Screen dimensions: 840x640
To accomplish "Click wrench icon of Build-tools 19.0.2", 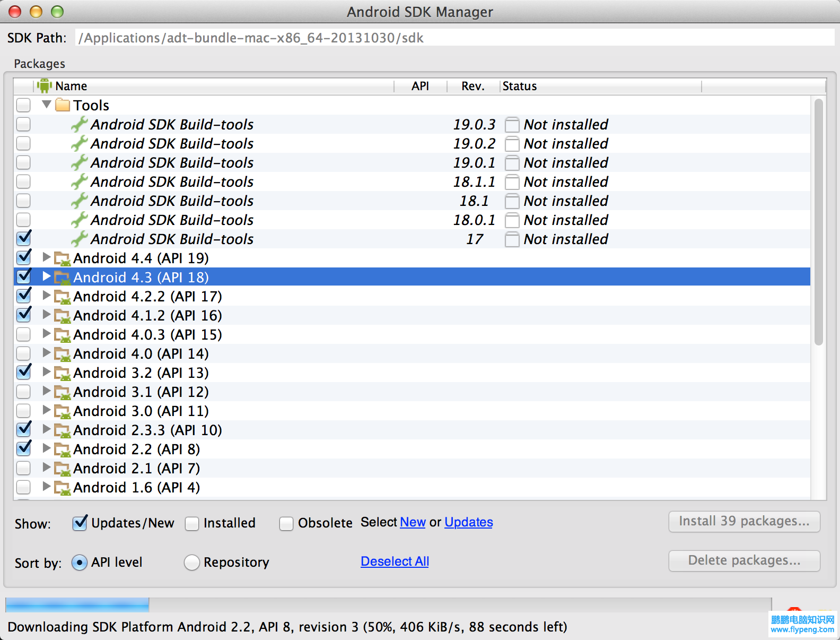I will coord(80,143).
